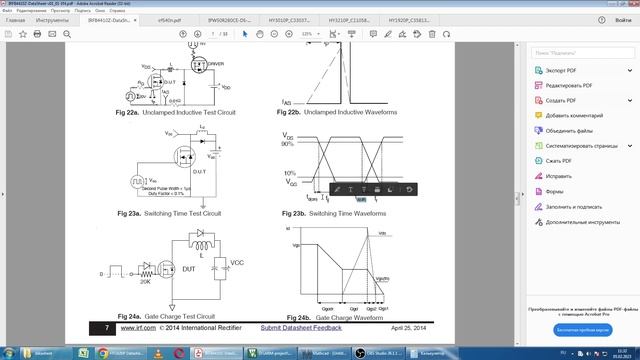The image size is (640, 360).
Task: Click the stamp tag icon in toolbar
Action: tap(417, 34)
